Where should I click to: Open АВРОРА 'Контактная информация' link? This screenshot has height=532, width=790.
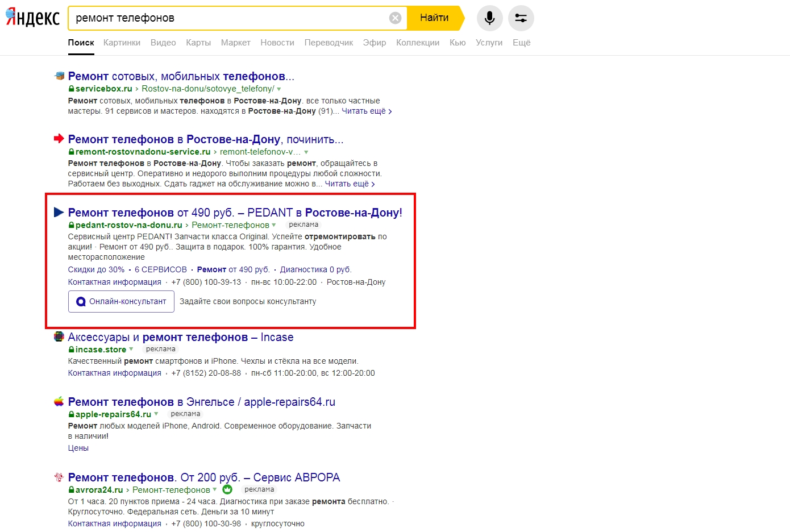[x=115, y=523]
